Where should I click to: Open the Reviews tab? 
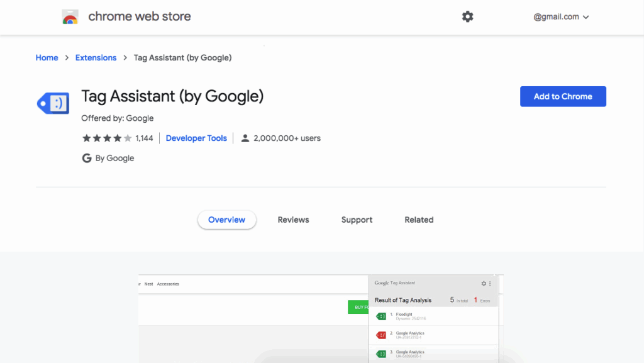pos(293,220)
